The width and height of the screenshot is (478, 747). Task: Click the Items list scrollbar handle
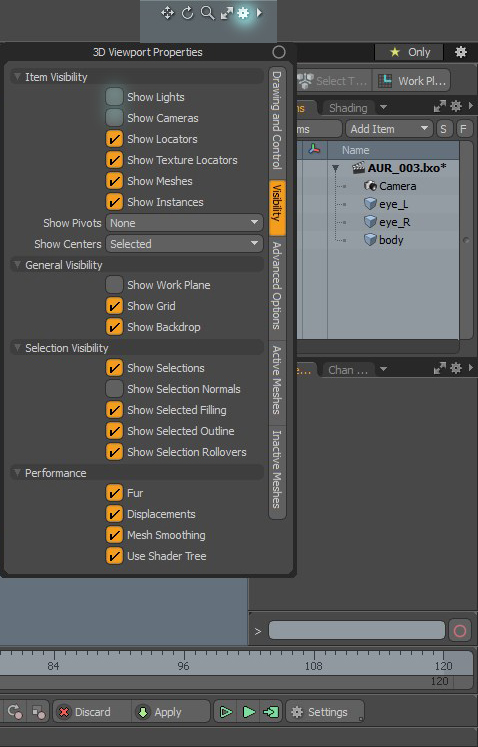466,240
